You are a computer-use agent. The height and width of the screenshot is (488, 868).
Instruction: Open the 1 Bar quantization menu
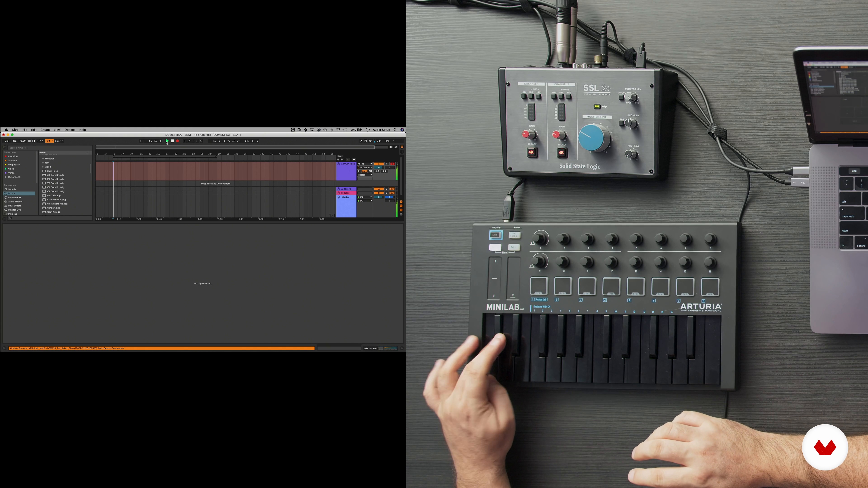59,141
